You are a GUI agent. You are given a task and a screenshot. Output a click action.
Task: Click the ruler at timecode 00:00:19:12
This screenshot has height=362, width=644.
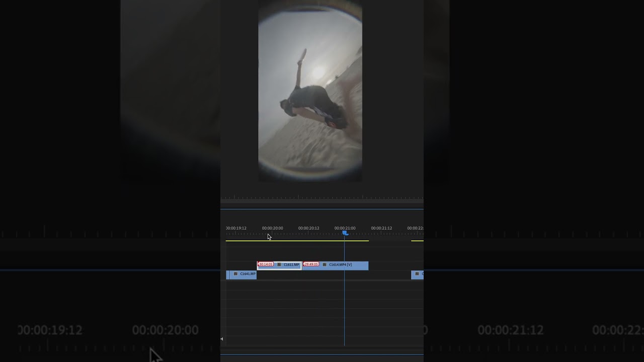point(236,228)
